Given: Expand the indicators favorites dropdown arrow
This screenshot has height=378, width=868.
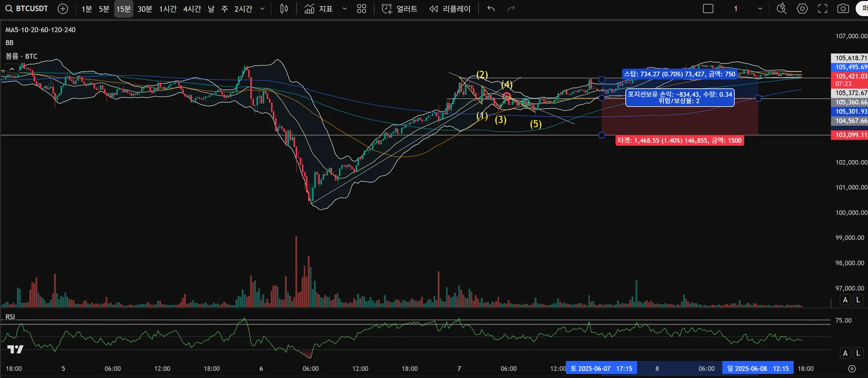Looking at the screenshot, I should coord(345,9).
